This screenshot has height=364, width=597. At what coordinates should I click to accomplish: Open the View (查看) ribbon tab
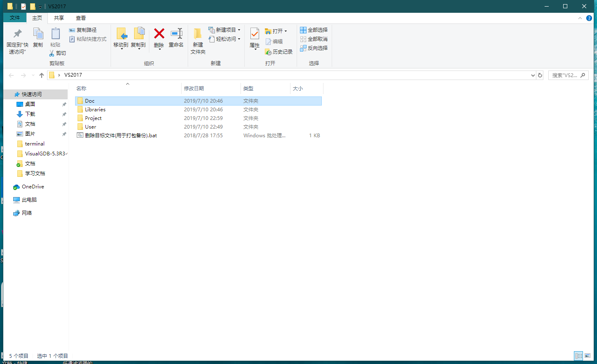(81, 18)
